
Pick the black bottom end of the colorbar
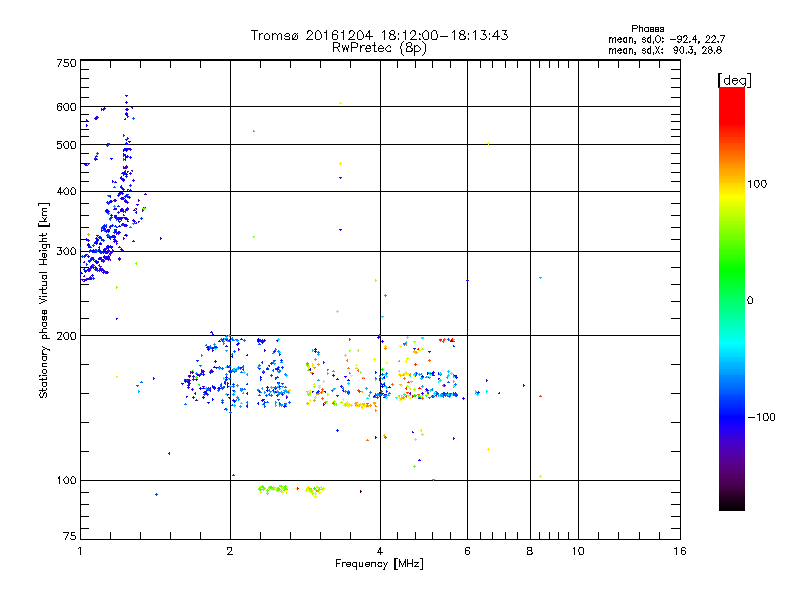point(732,503)
